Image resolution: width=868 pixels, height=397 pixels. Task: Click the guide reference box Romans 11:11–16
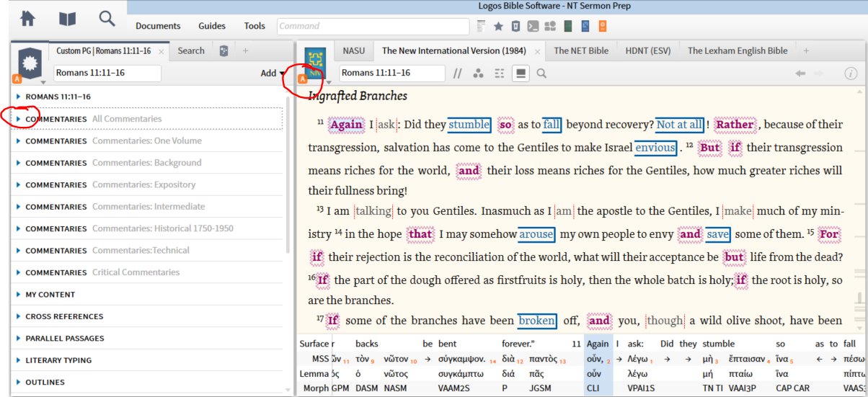point(107,73)
